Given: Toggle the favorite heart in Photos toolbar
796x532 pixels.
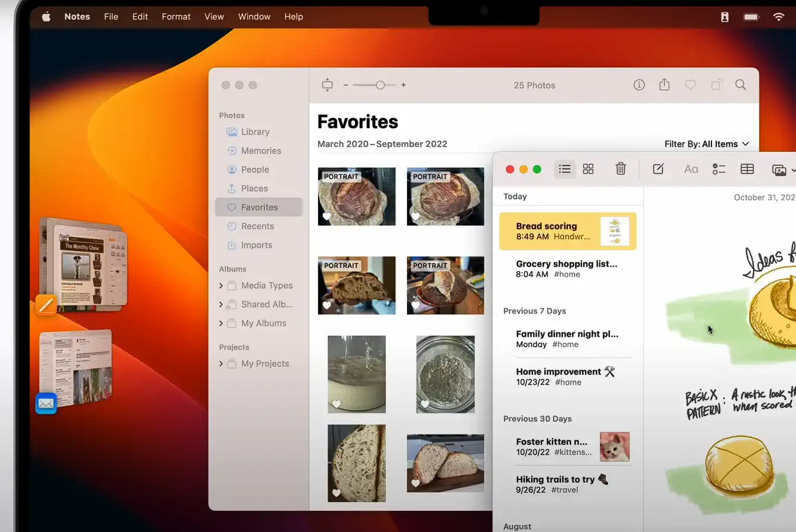Looking at the screenshot, I should tap(690, 85).
